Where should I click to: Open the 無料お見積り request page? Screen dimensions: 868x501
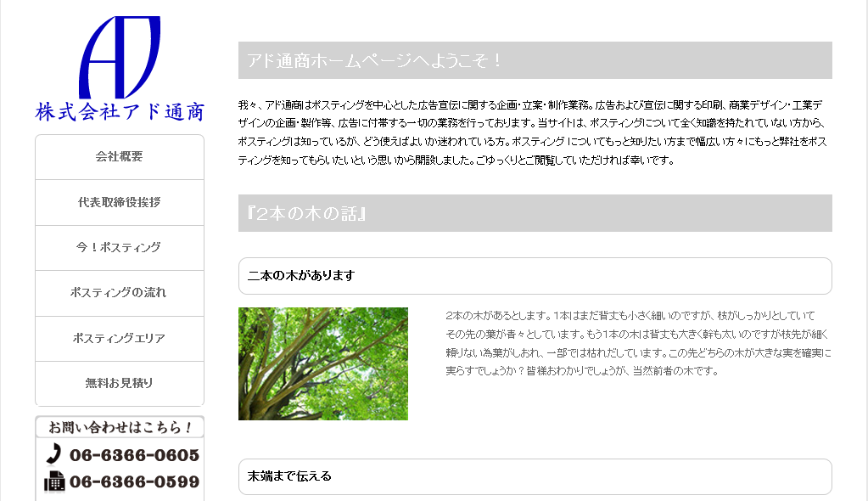point(118,382)
